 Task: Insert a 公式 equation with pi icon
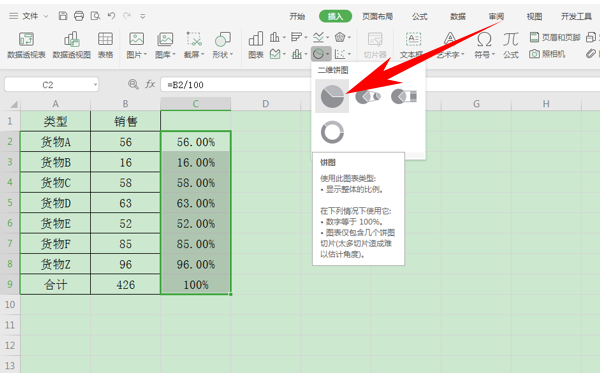(x=511, y=45)
